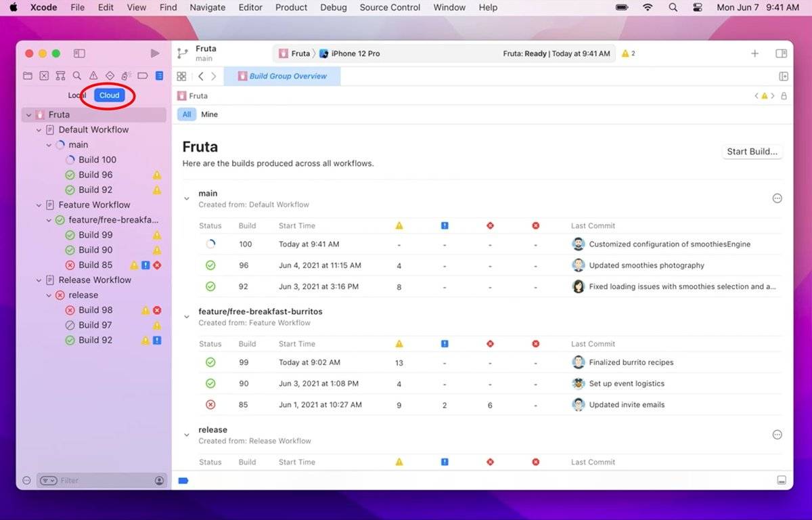Toggle the debug area at bottom right

pyautogui.click(x=782, y=481)
